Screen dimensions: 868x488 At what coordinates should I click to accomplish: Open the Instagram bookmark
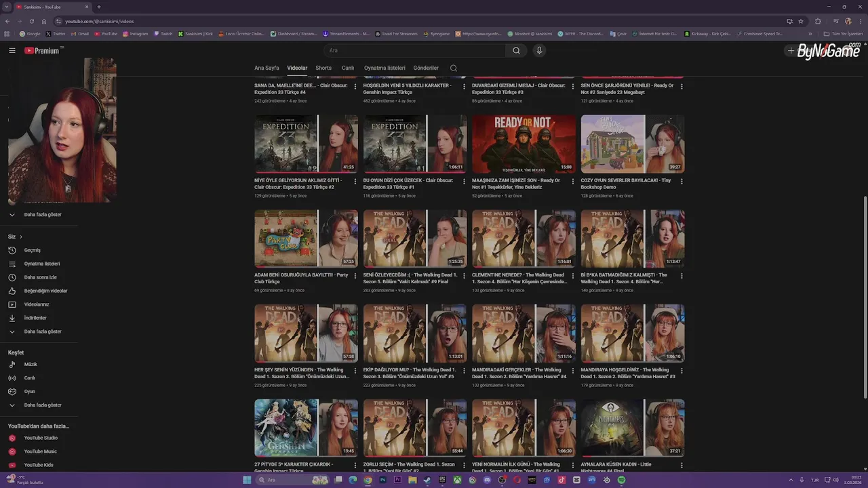(x=136, y=33)
